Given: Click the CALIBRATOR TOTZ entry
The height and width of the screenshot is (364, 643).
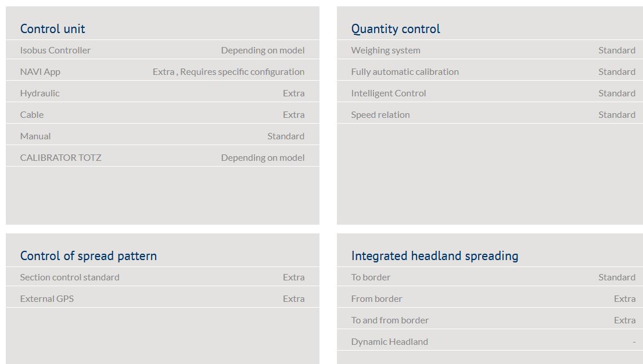Looking at the screenshot, I should point(60,158).
